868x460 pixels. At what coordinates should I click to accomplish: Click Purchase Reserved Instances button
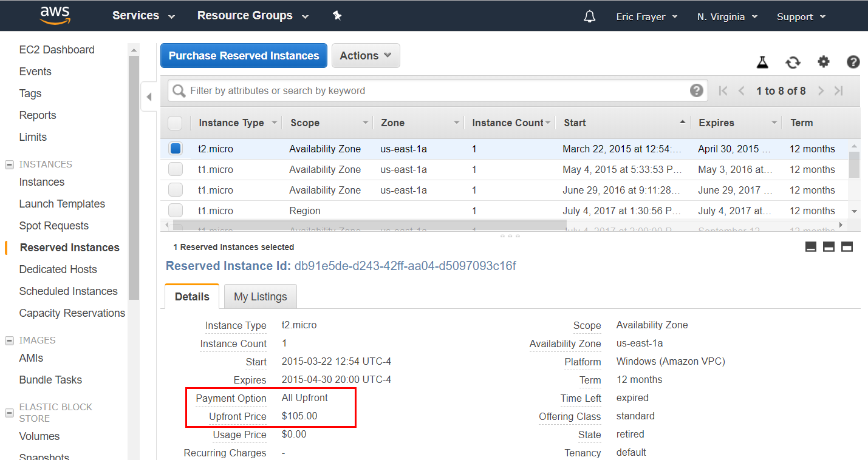point(244,56)
